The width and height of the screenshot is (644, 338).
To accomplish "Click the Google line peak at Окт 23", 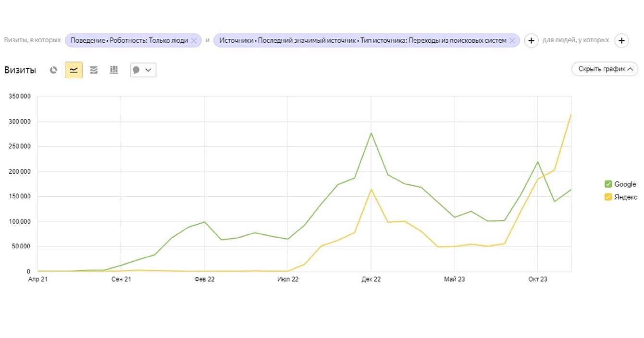I will pyautogui.click(x=537, y=162).
